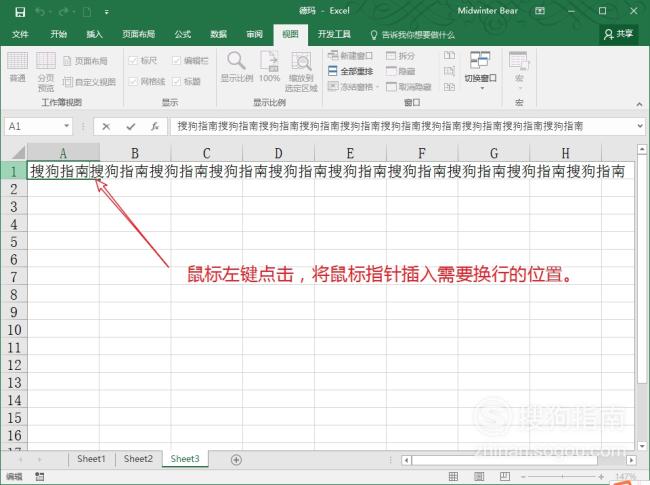Open the 冻结窗格 freeze panes dropdown
650x485 pixels.
click(x=353, y=87)
